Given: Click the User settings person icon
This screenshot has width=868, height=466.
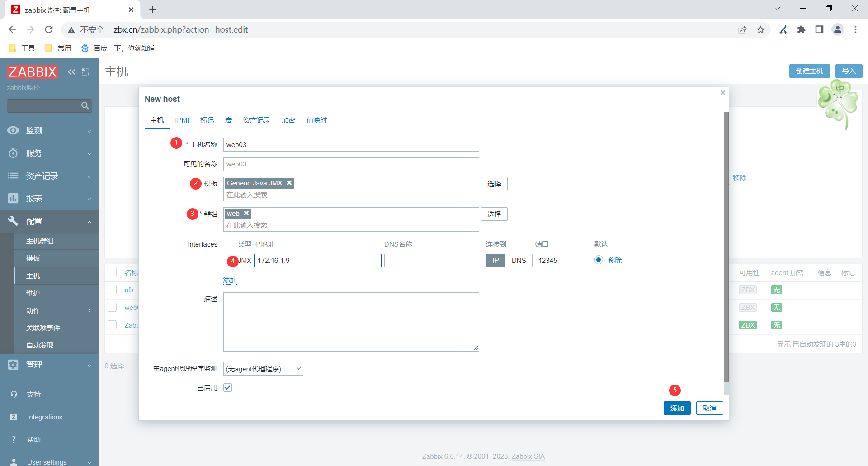Looking at the screenshot, I should coord(14,462).
